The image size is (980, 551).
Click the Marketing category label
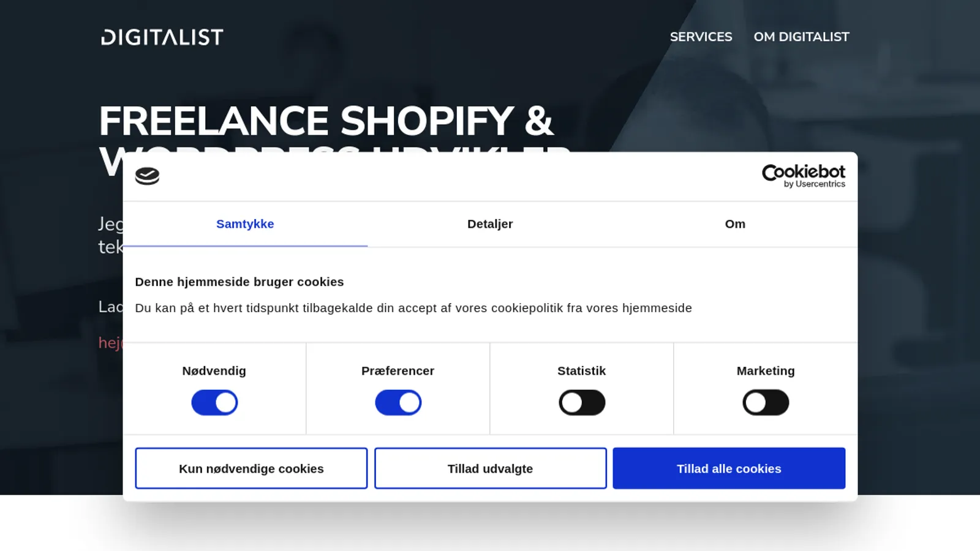766,371
